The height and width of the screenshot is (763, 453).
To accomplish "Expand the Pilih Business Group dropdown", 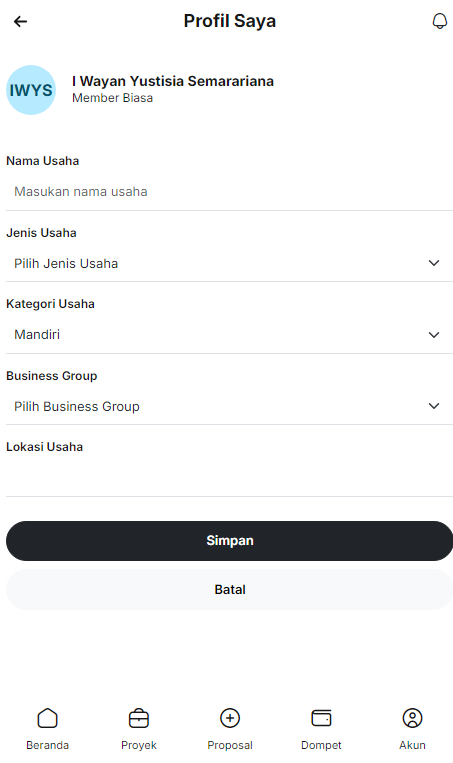I will 230,406.
